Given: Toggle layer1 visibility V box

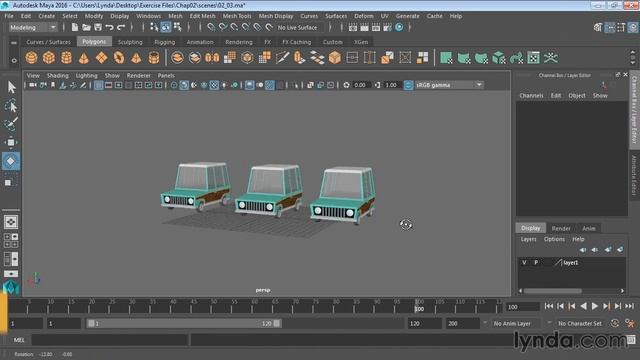Looking at the screenshot, I should [x=524, y=262].
